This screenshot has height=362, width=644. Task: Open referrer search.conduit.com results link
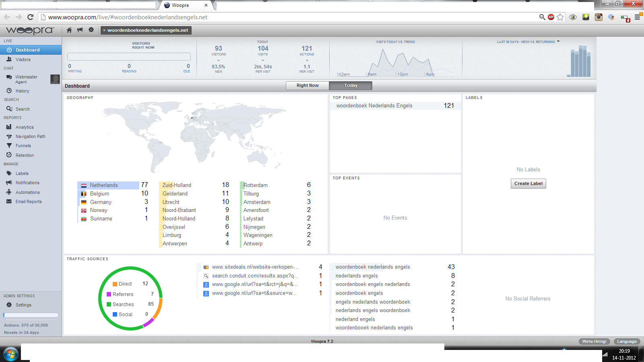point(255,276)
